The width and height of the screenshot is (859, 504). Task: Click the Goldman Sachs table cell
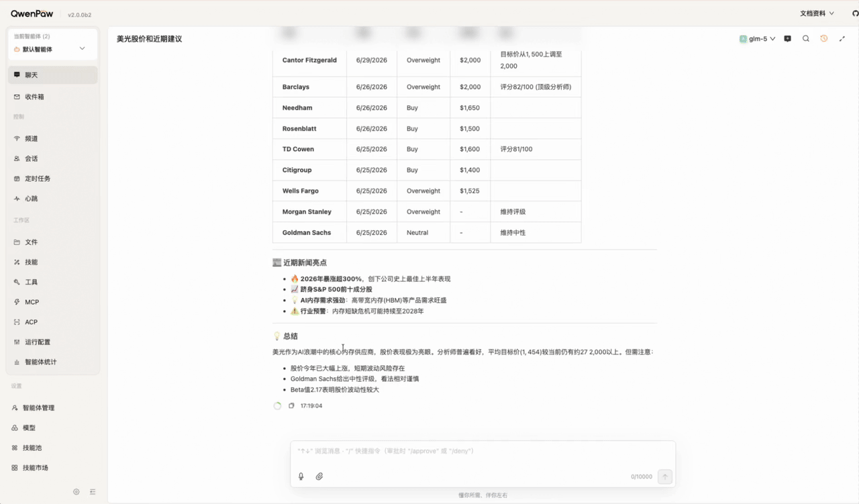pyautogui.click(x=310, y=233)
